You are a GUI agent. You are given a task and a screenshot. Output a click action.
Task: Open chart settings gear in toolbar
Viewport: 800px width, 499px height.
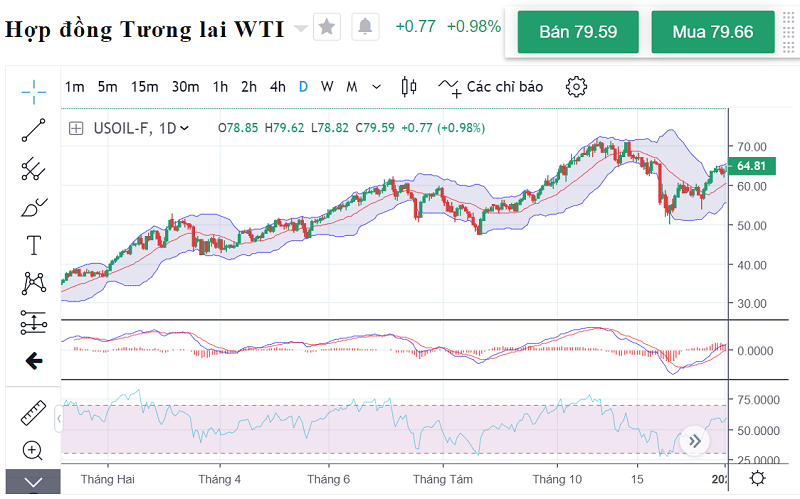coord(576,87)
